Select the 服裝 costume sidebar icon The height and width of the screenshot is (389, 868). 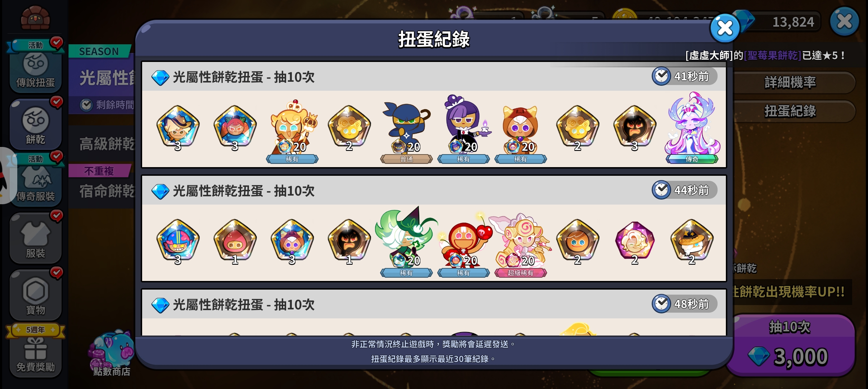[35, 238]
